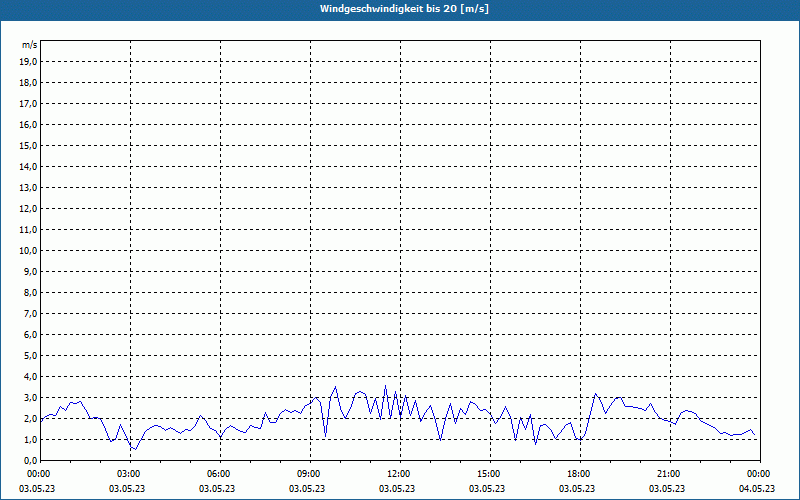The width and height of the screenshot is (800, 500).
Task: Select the 09:00 time label
Action: (310, 474)
